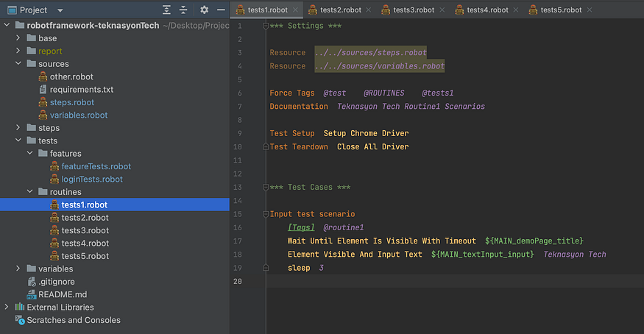
Task: Expand the report folder
Action: pos(18,51)
